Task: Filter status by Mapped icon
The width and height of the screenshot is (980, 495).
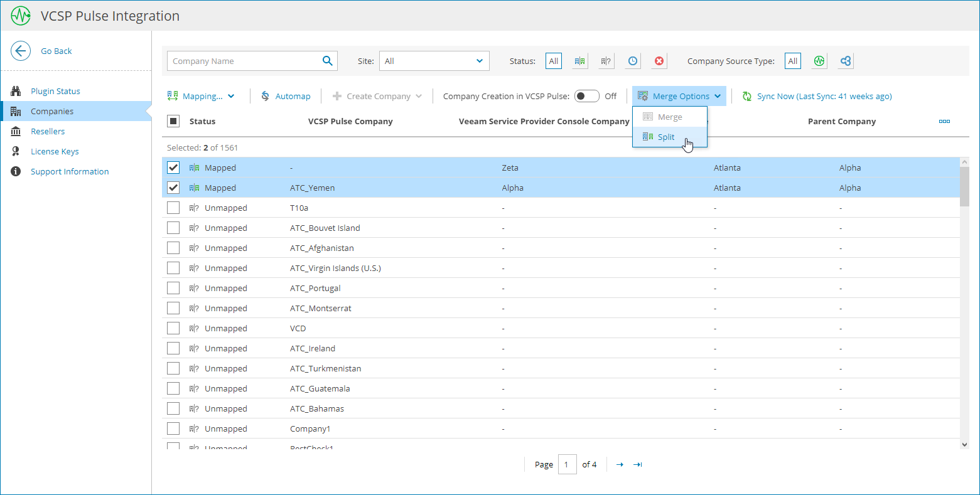Action: (579, 61)
